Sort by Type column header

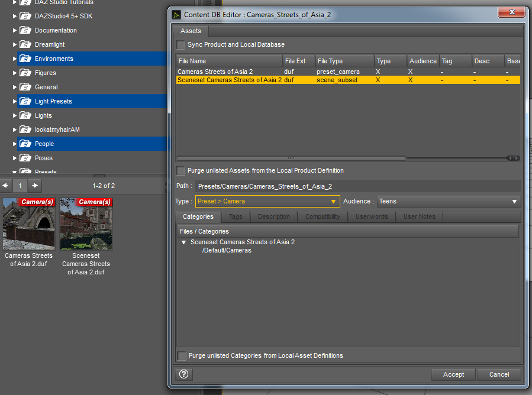tap(390, 61)
